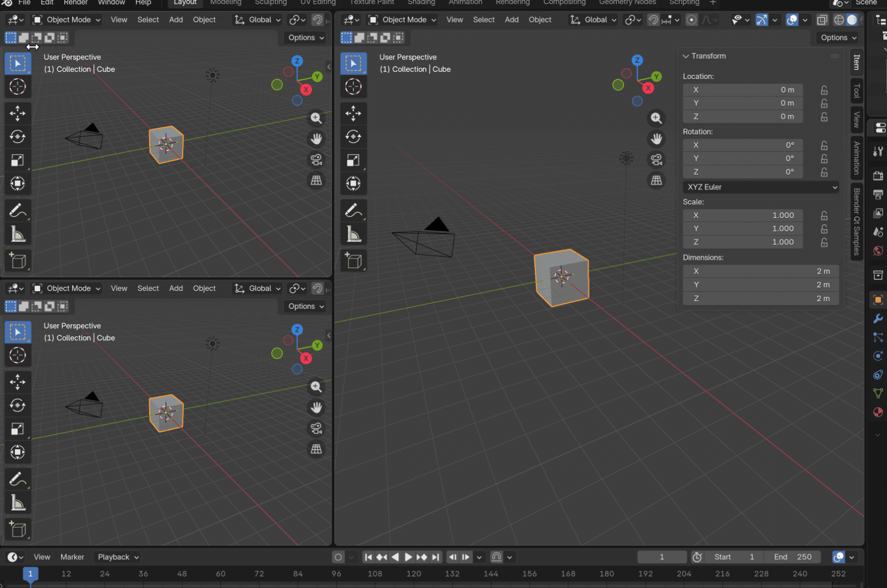Open Object Mode dropdown in right viewport
887x588 pixels.
pos(403,20)
